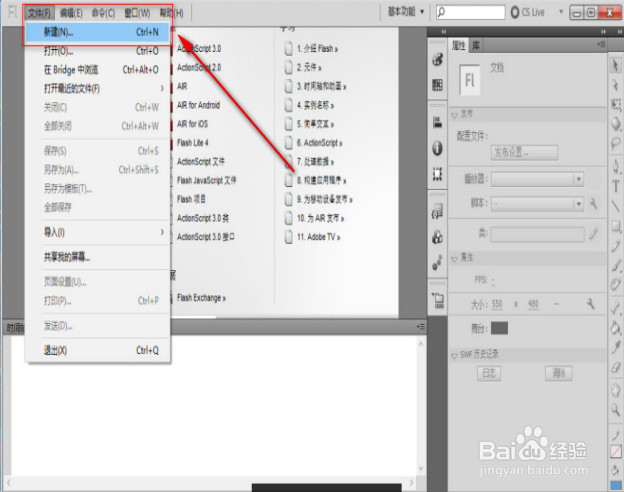Image resolution: width=624 pixels, height=492 pixels.
Task: Select the Deco tool
Action: [x=616, y=284]
